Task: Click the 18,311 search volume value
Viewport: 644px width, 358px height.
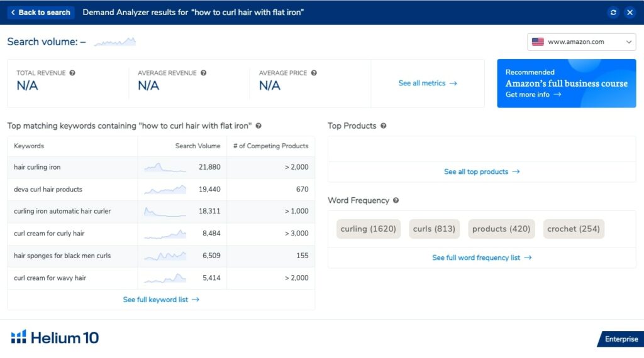Action: pyautogui.click(x=209, y=211)
